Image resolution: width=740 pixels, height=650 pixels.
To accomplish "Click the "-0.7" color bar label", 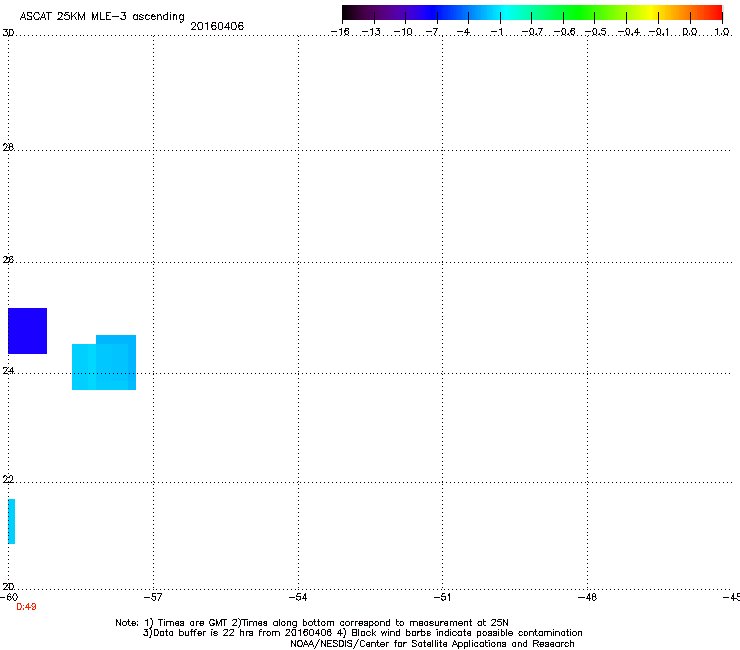I will click(532, 32).
